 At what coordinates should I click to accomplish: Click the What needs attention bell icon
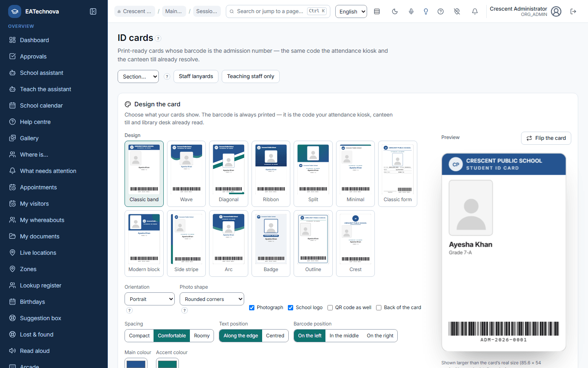[13, 171]
